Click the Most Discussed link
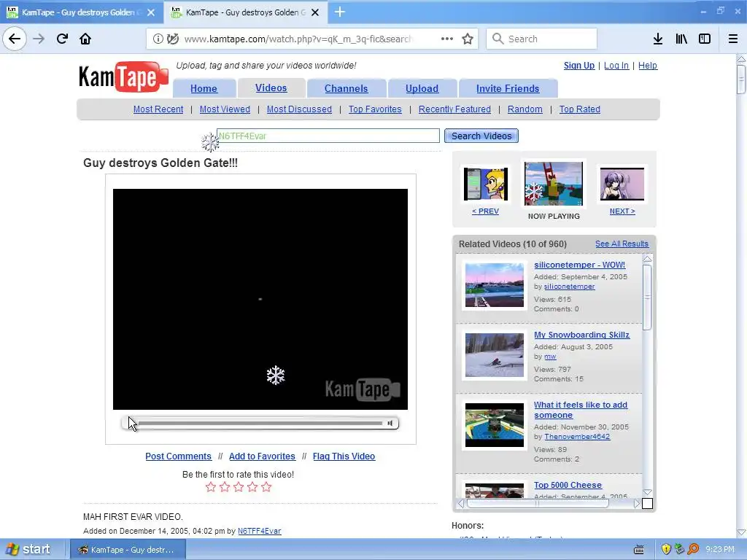 pos(299,109)
